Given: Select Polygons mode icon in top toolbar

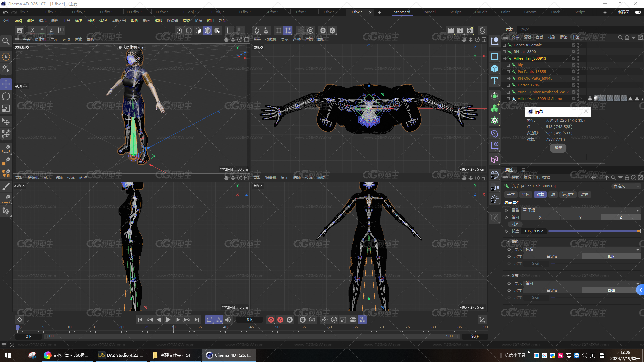Looking at the screenshot, I should (198, 31).
